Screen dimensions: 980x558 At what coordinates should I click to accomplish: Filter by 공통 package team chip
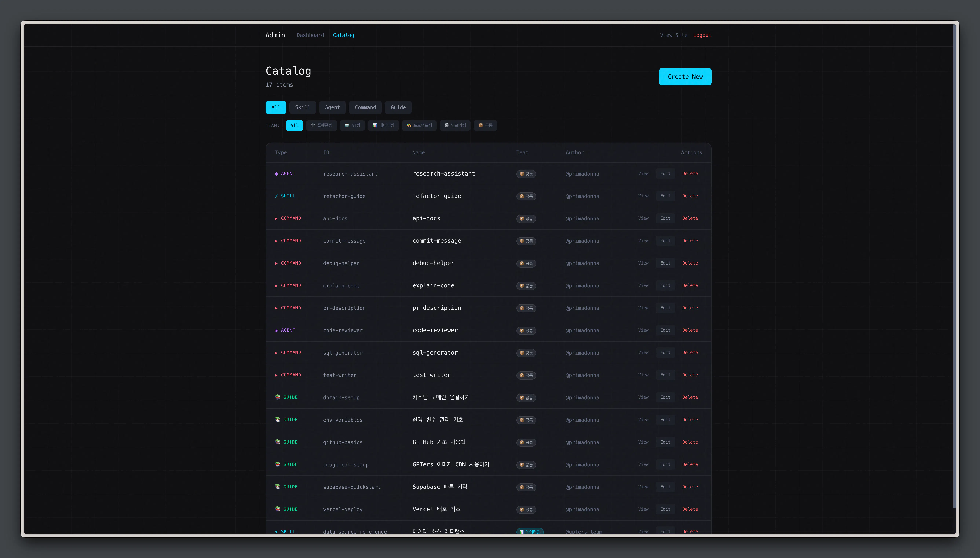[x=485, y=125]
